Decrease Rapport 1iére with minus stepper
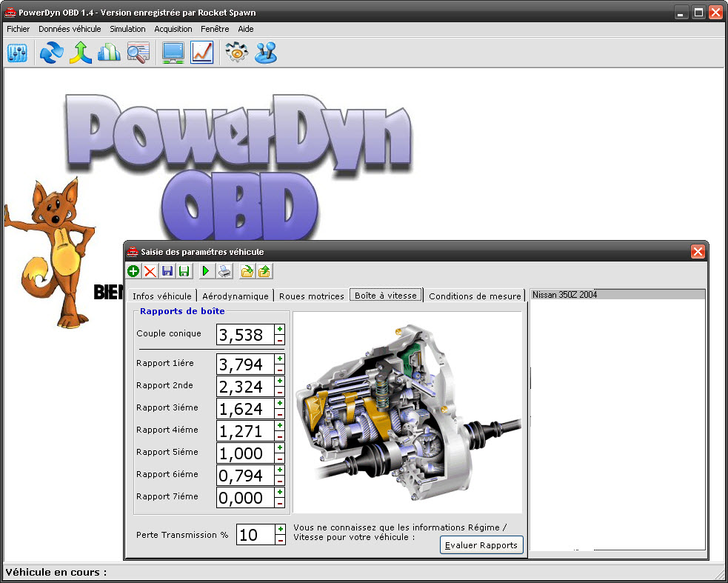 280,370
